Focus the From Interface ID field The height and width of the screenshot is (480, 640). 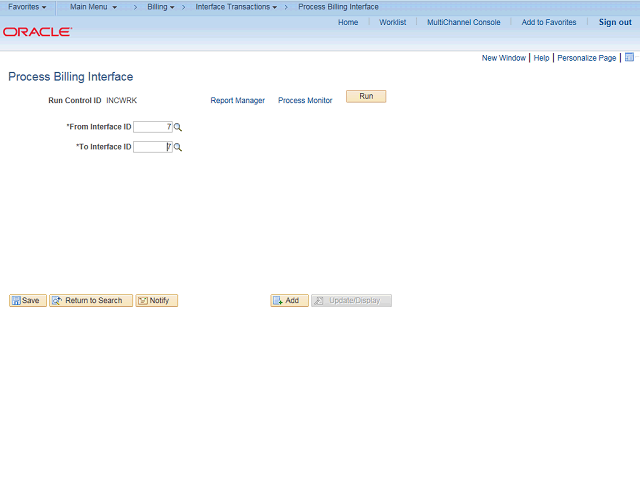(x=153, y=127)
